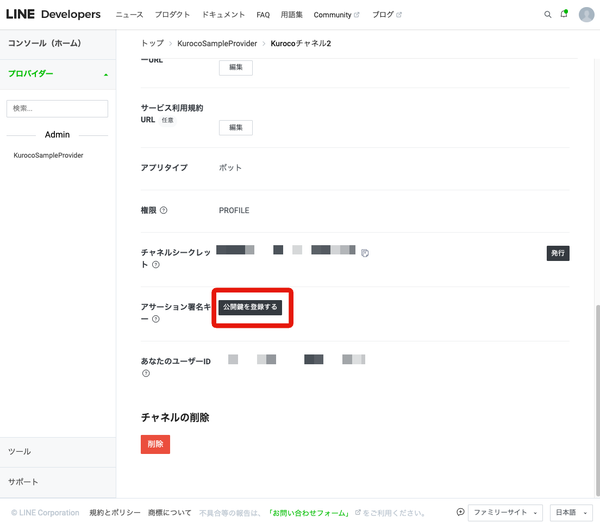Open the 日本語 language dropdown
This screenshot has height=523, width=600.
click(571, 513)
